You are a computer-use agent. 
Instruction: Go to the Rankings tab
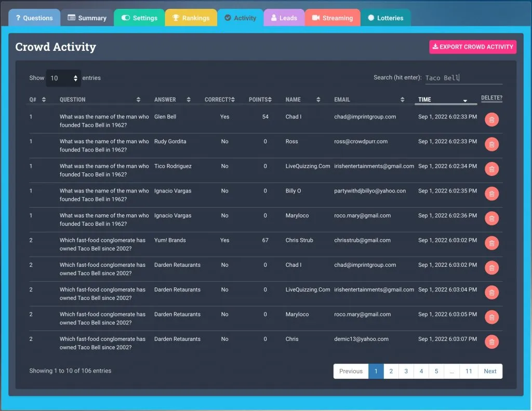[x=191, y=18]
